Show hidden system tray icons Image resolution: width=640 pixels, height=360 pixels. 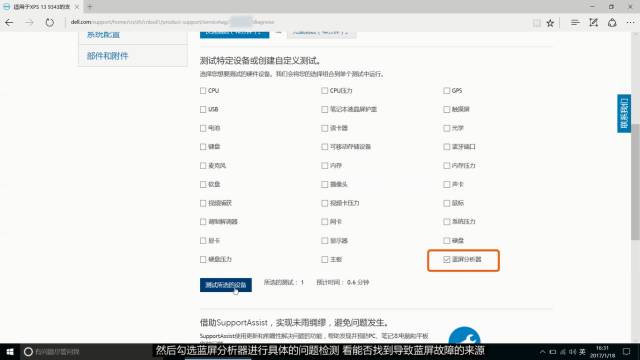point(542,351)
